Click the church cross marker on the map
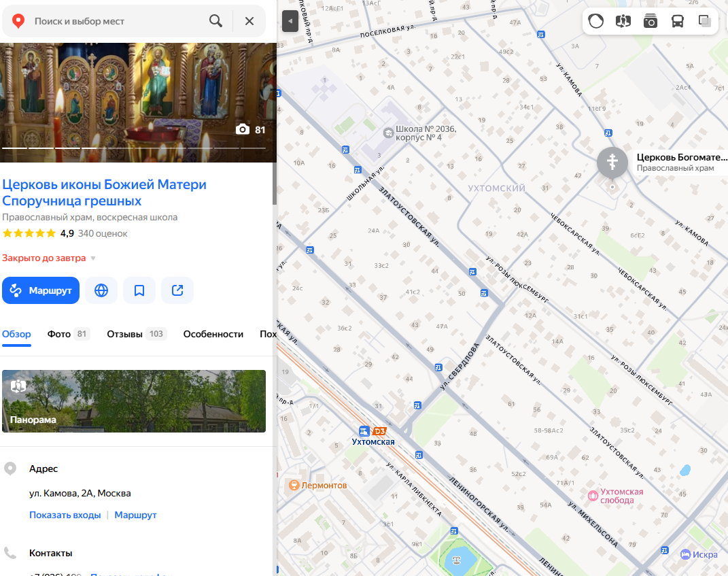728x576 pixels. tap(612, 163)
